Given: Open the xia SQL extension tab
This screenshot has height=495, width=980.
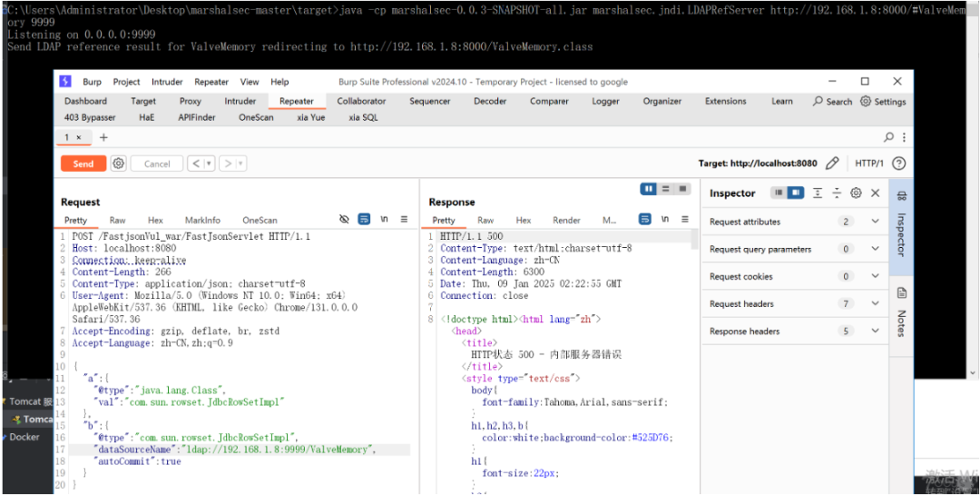Looking at the screenshot, I should pos(363,117).
